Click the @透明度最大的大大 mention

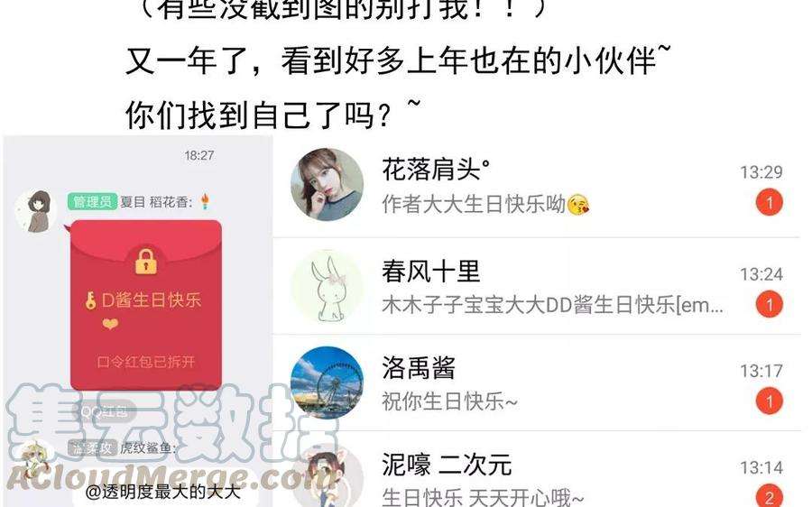[163, 492]
